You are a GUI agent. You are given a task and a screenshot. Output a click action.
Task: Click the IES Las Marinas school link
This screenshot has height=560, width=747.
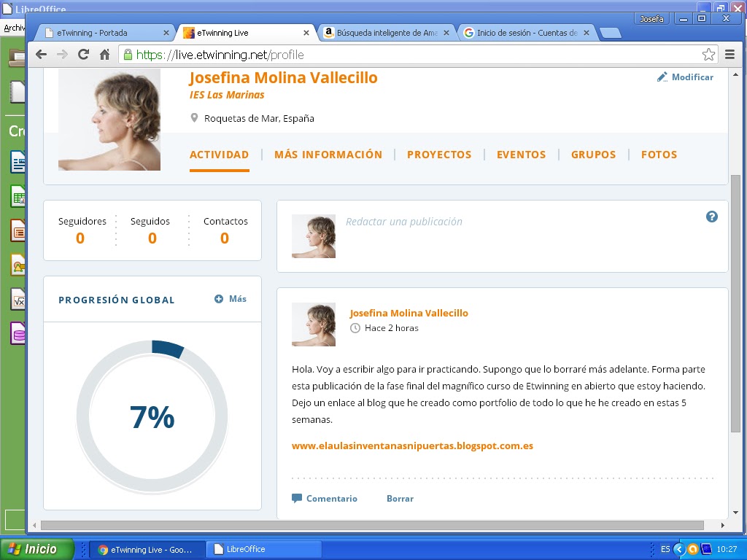227,95
